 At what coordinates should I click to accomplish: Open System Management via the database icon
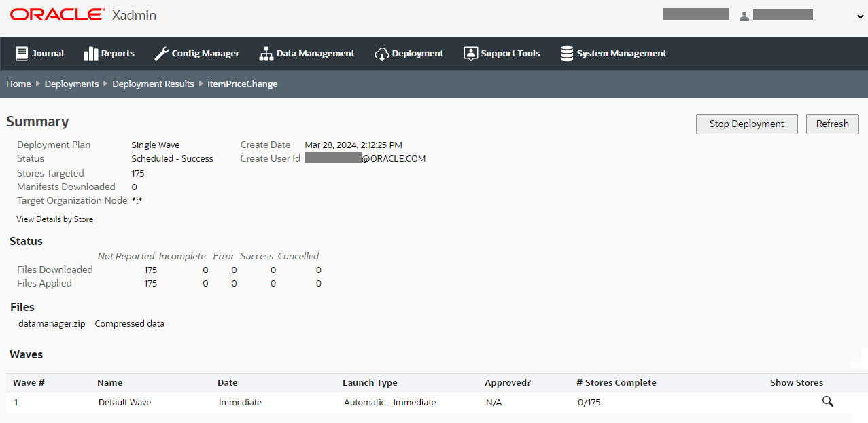(x=567, y=53)
